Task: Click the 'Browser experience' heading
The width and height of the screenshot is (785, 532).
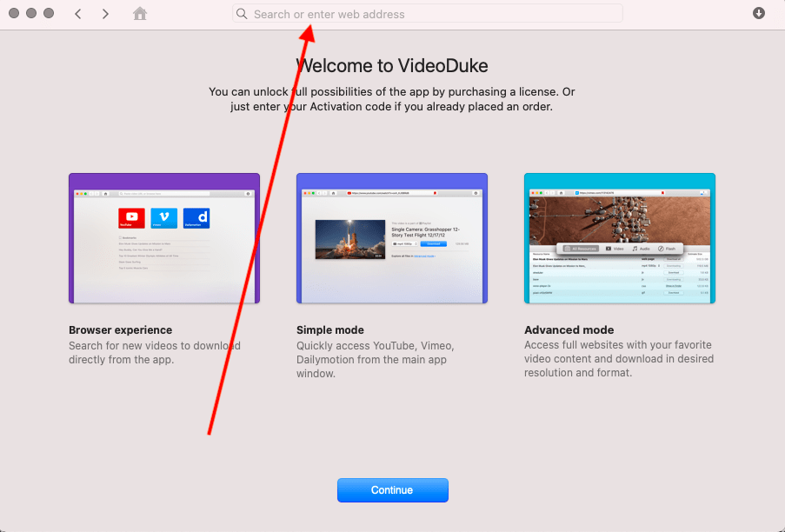Action: point(120,330)
